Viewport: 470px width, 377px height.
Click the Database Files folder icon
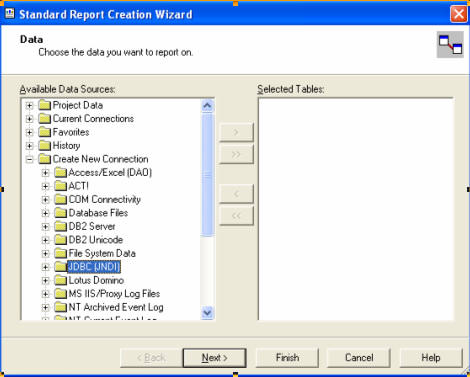60,213
